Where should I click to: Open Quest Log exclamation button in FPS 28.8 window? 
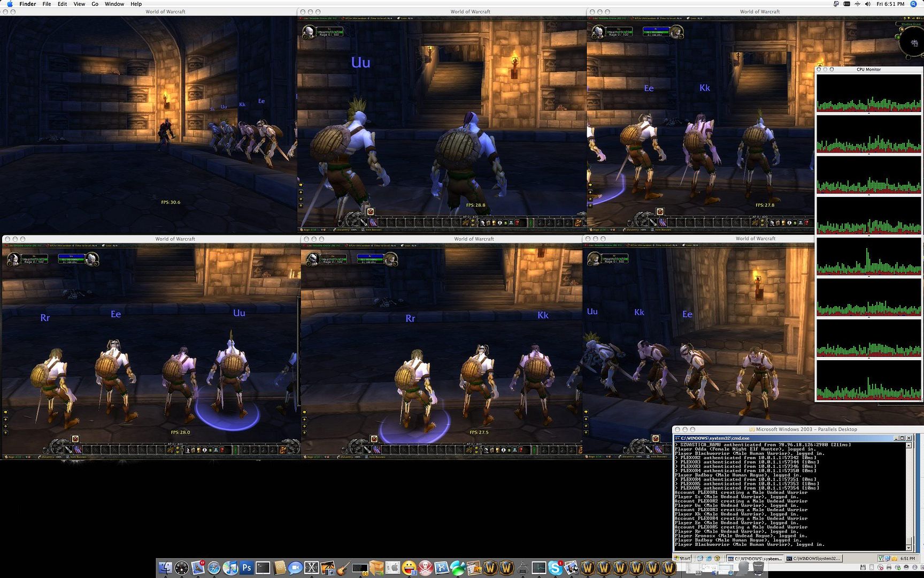[x=500, y=223]
